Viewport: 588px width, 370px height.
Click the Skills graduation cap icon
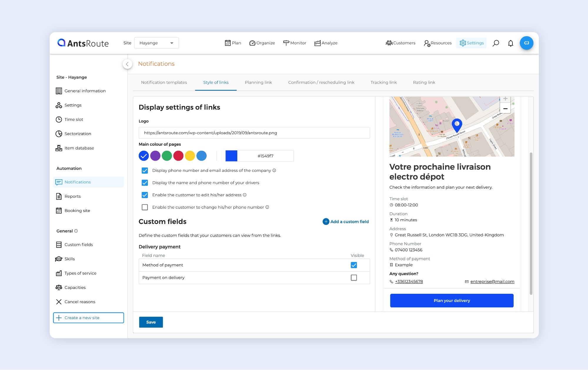[x=59, y=259]
